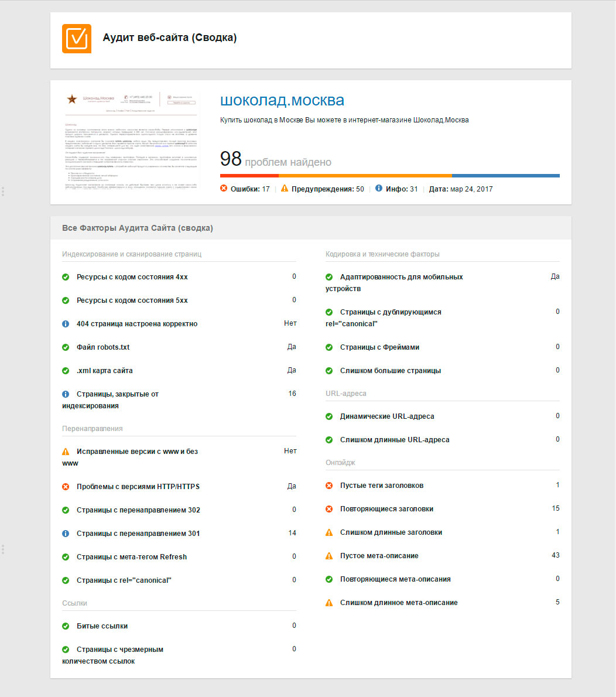This screenshot has height=697, width=616.
Task: Click green check for Слишком большие страницы
Action: click(x=329, y=371)
